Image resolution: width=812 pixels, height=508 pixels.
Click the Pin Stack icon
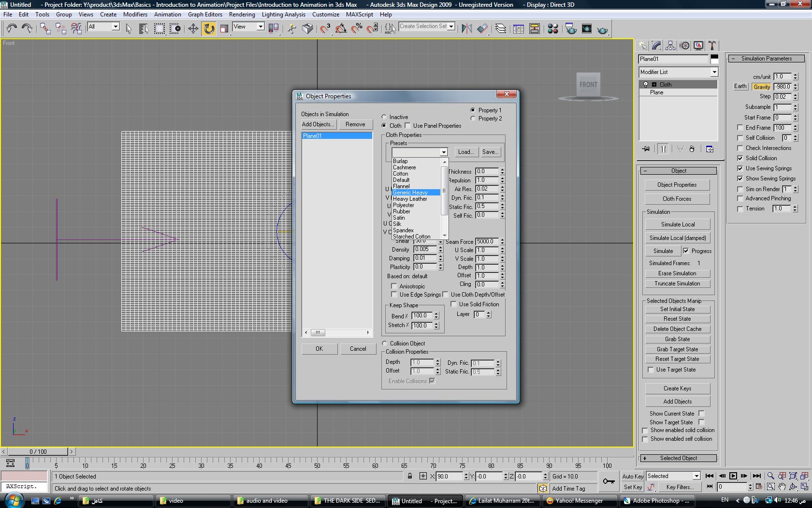pos(646,149)
